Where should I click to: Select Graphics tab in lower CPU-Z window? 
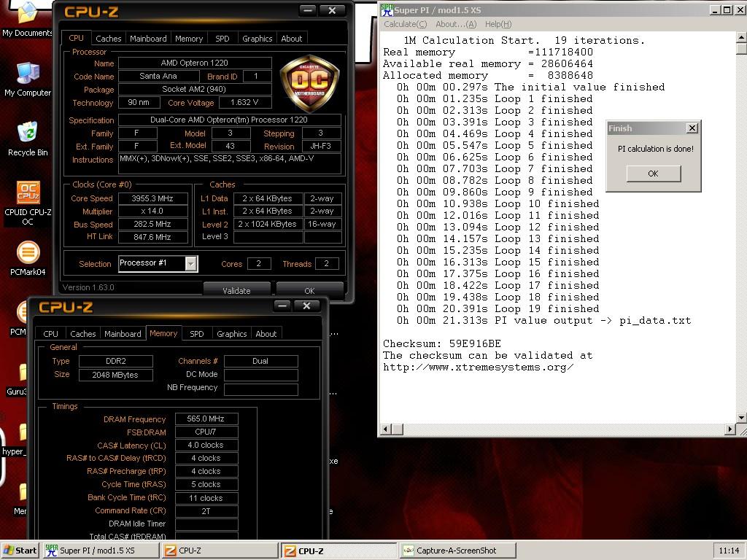pos(231,334)
